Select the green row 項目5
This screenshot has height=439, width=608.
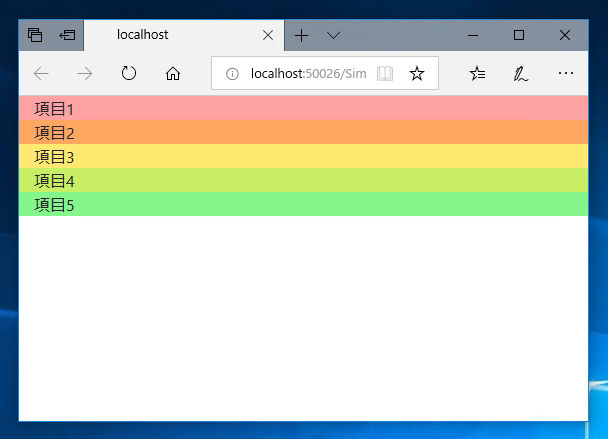[x=304, y=204]
